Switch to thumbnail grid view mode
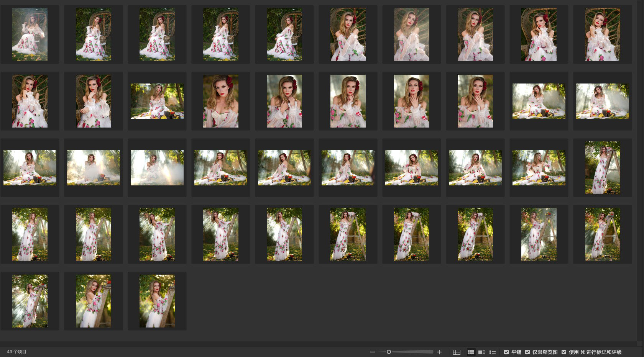The width and height of the screenshot is (644, 357). (x=471, y=352)
